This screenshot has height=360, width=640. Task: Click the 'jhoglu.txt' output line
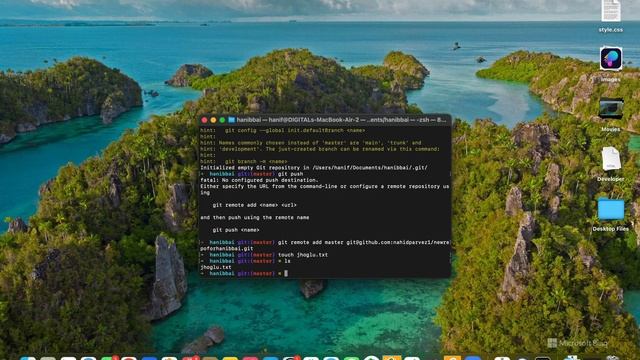point(216,267)
